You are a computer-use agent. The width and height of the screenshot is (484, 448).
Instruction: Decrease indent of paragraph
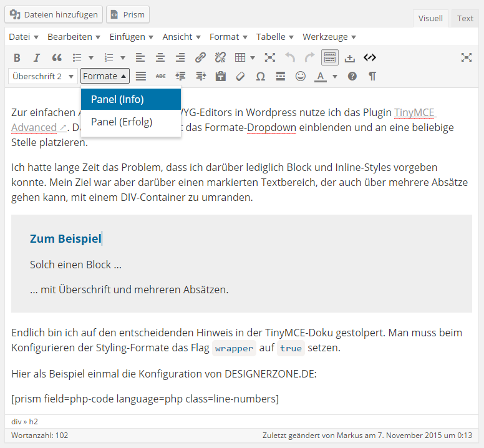coord(180,76)
